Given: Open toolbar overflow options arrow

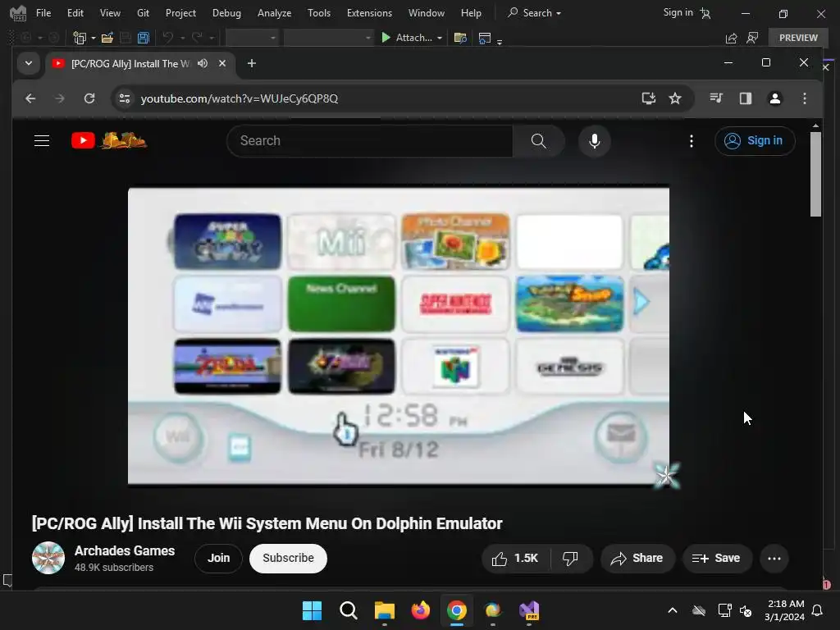Looking at the screenshot, I should (x=500, y=41).
